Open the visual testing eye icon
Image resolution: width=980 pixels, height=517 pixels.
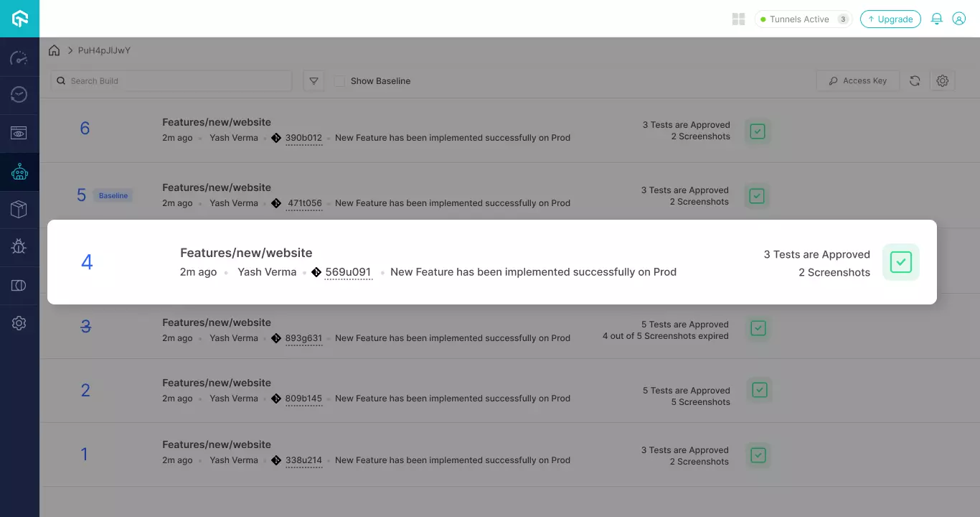tap(19, 133)
